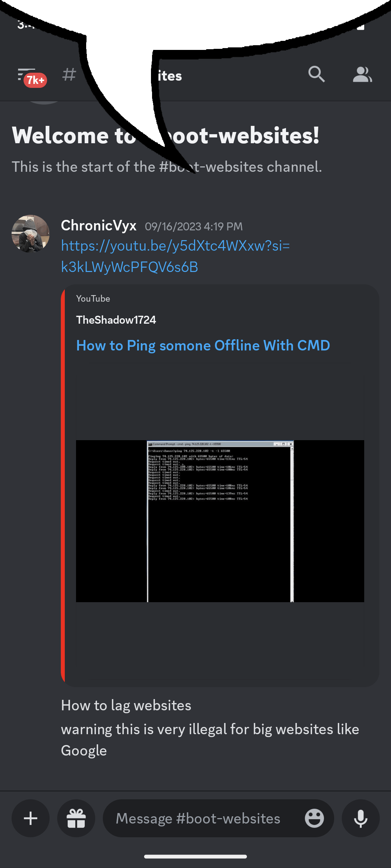The image size is (391, 868).
Task: Open the plus attachment button
Action: click(31, 818)
